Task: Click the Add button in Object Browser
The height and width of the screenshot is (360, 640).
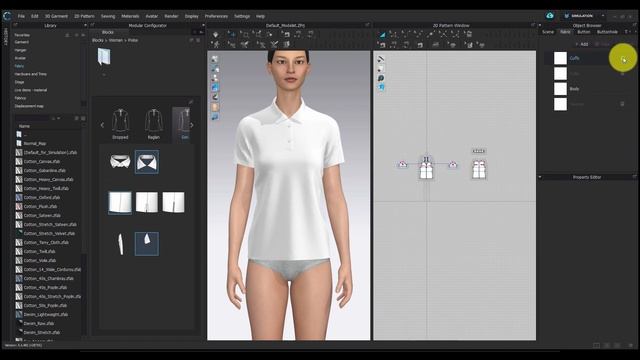Action: point(582,44)
